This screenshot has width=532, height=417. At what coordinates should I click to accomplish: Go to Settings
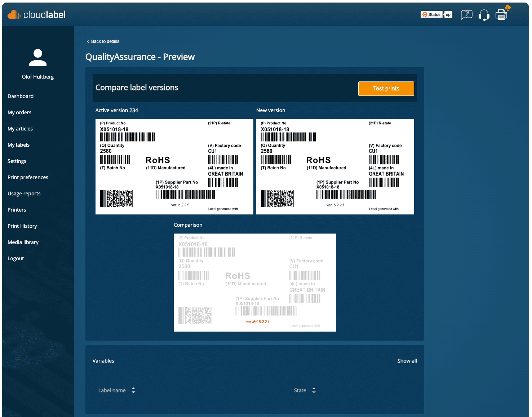point(17,161)
